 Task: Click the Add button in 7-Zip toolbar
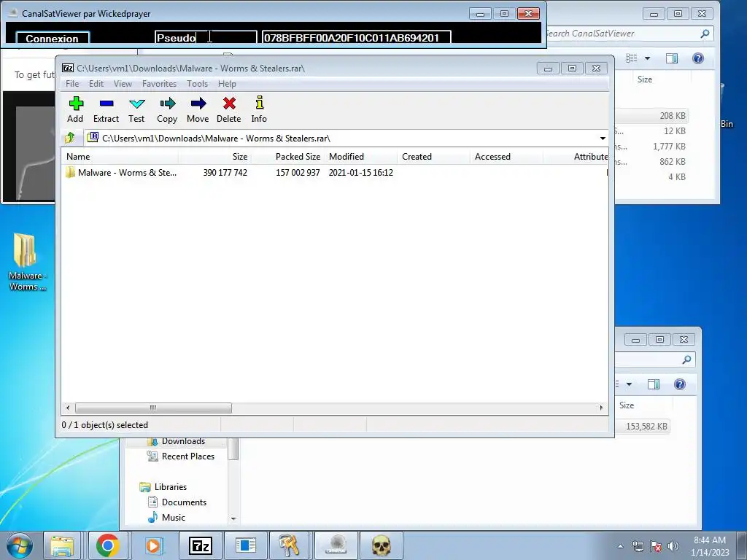point(75,109)
